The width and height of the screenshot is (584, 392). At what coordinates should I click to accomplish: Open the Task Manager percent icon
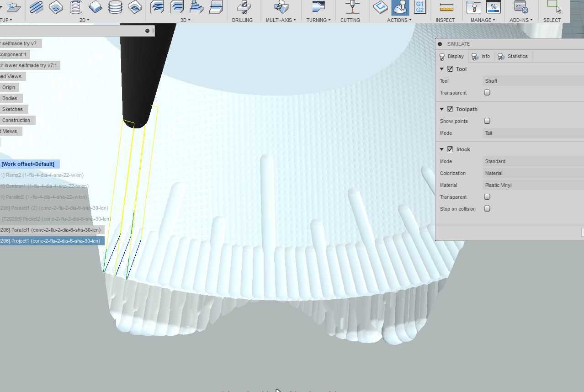click(x=493, y=7)
